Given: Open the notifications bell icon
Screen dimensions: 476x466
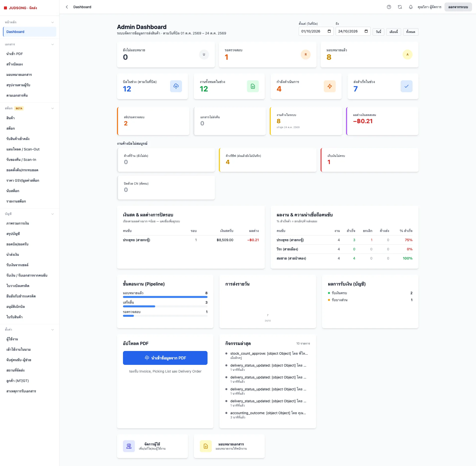Looking at the screenshot, I should 411,7.
